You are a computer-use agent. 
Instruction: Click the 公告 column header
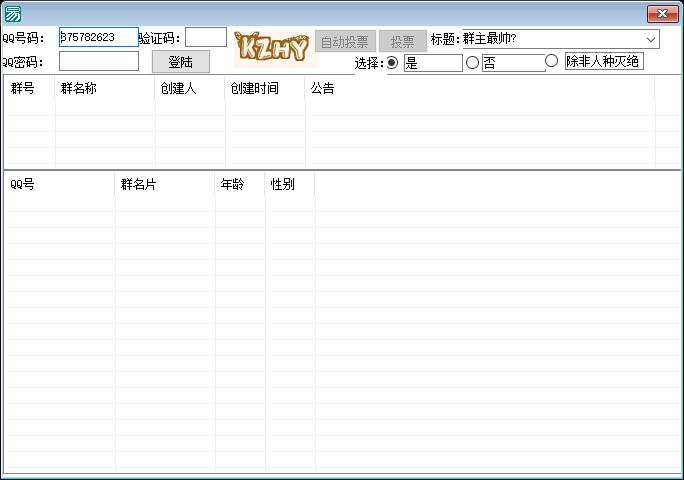point(480,89)
